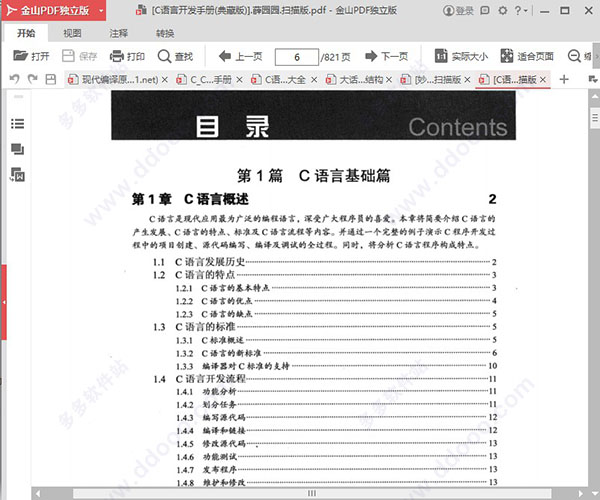Viewport: 600px width, 500px height.
Task: Open the third sidebar panel icon
Action: tap(17, 175)
